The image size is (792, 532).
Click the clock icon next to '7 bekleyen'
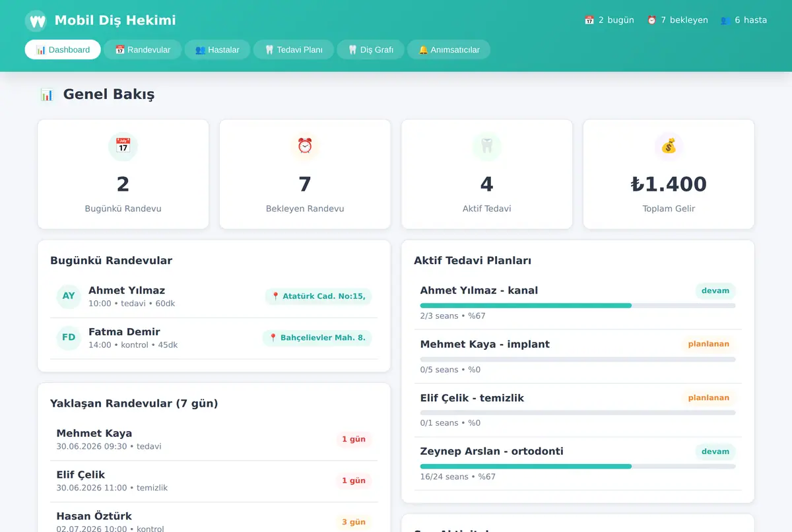tap(651, 20)
